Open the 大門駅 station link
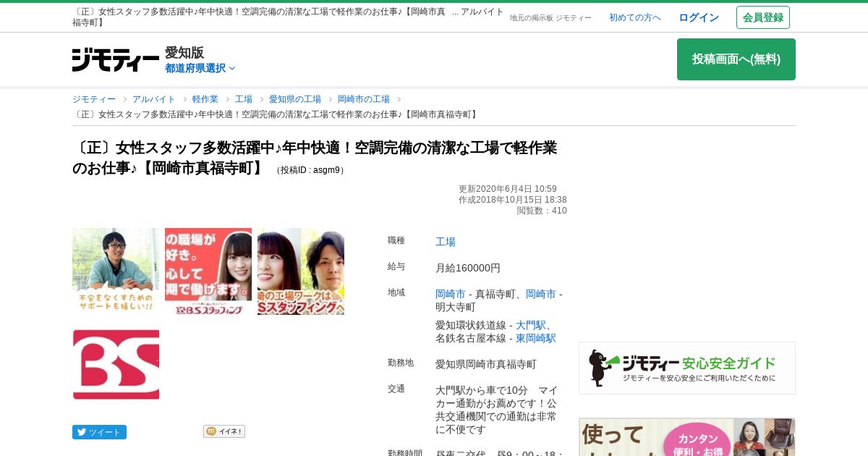Image resolution: width=868 pixels, height=456 pixels. tap(531, 325)
